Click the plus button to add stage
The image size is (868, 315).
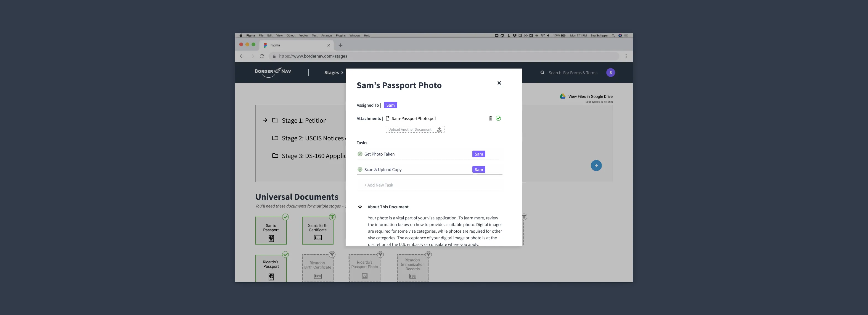coord(597,166)
